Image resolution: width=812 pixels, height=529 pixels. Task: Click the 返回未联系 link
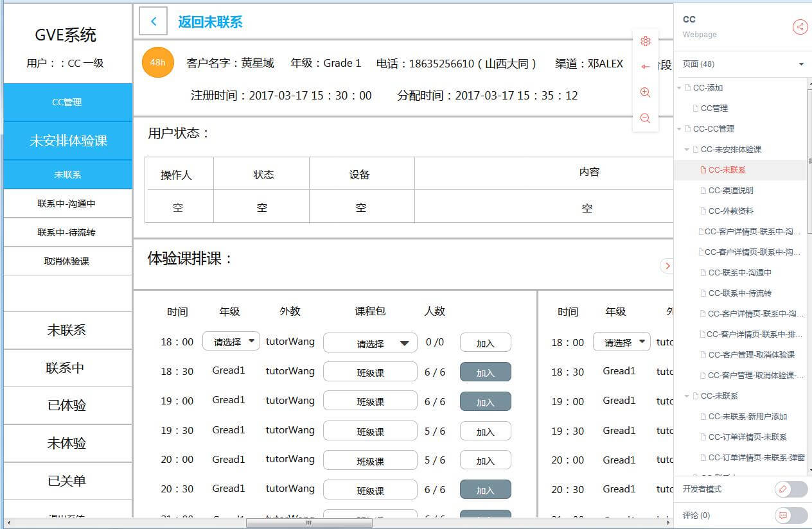pyautogui.click(x=210, y=22)
